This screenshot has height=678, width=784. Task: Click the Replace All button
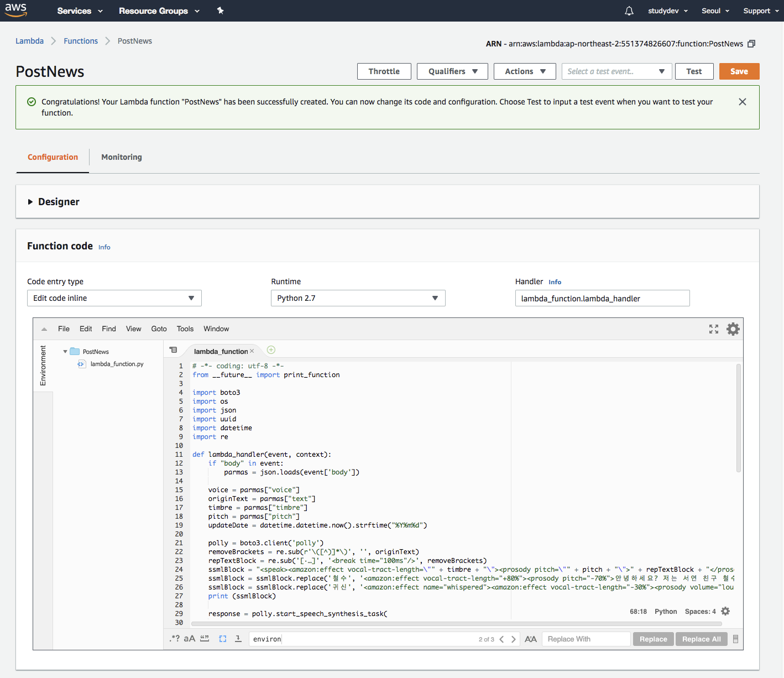[x=702, y=639]
